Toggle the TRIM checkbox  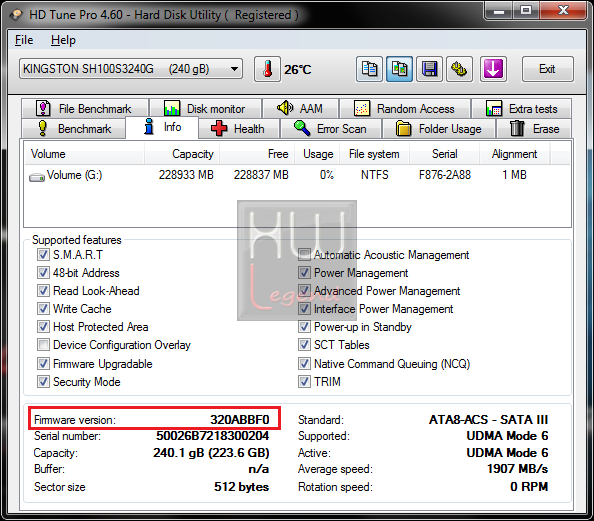click(x=304, y=382)
